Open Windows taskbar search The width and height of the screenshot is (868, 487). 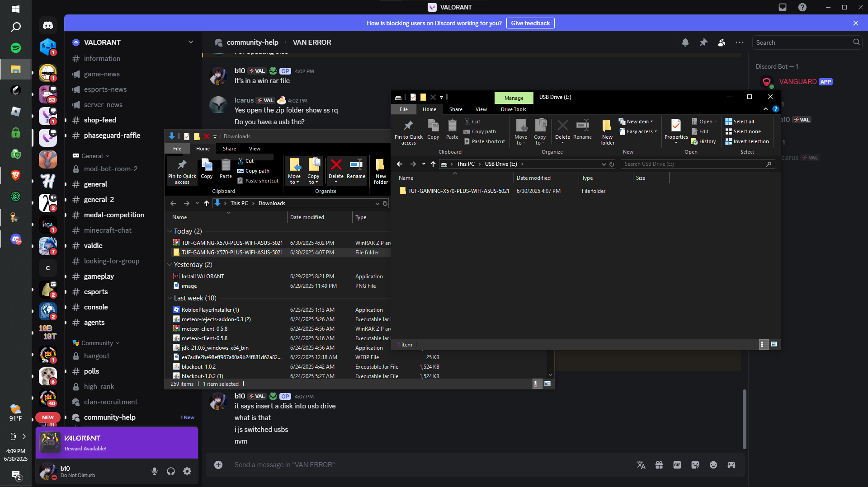16,27
